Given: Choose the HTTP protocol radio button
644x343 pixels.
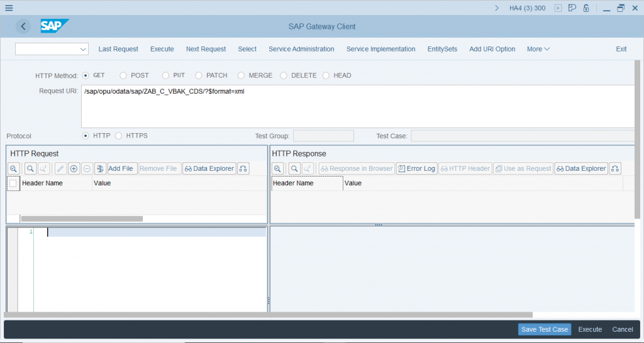Looking at the screenshot, I should (x=86, y=136).
